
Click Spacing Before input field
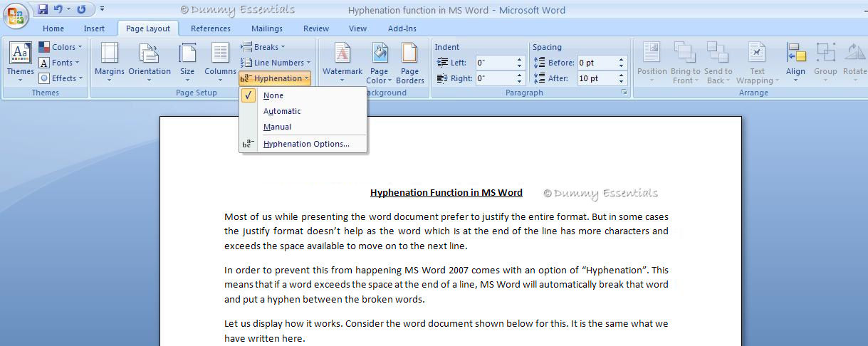point(597,63)
